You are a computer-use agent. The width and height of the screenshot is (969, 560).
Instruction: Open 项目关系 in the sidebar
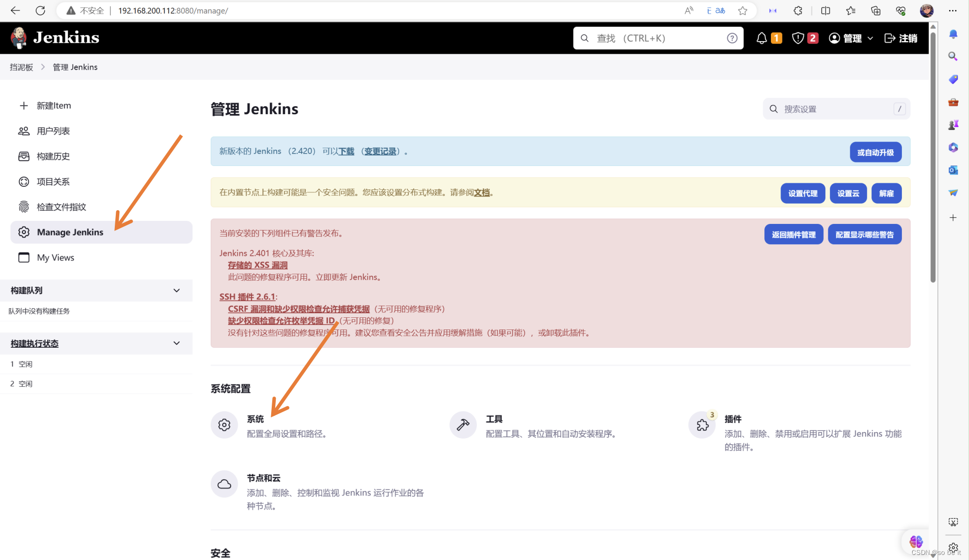point(101,182)
